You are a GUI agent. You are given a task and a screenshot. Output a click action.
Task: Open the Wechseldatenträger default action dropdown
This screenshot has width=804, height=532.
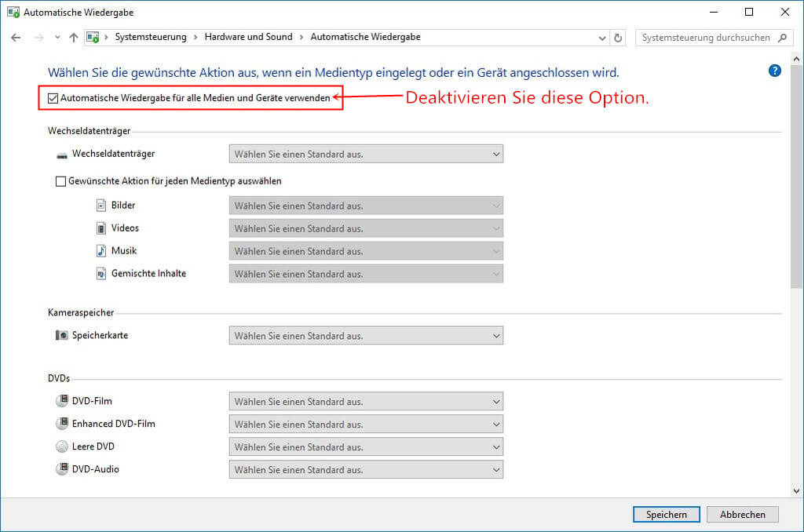coord(366,154)
